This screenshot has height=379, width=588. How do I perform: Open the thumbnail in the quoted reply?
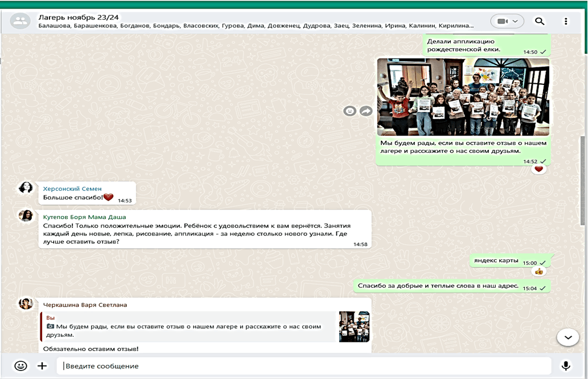pos(354,327)
